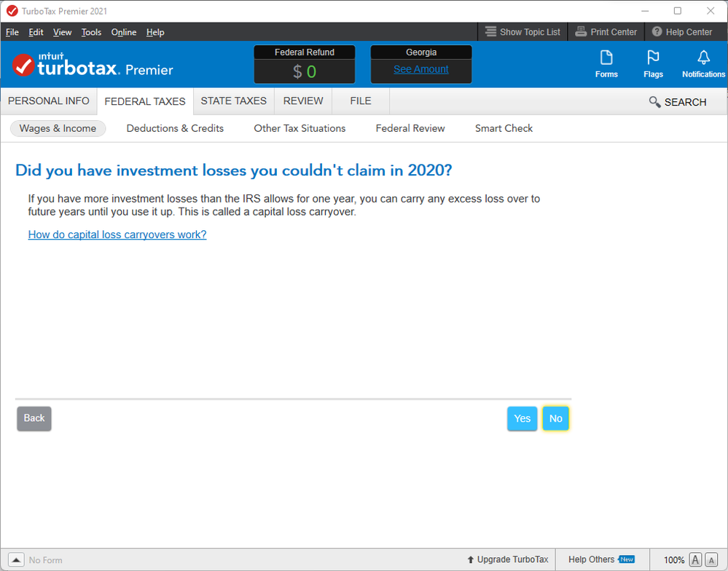Click the TurboTax title bar app icon
This screenshot has width=728, height=571.
click(12, 11)
